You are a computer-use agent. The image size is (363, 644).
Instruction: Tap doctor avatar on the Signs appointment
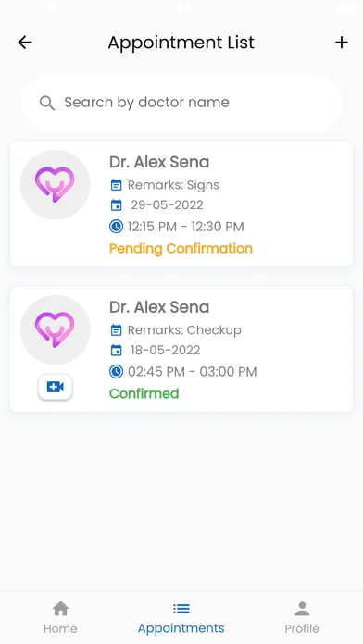click(x=55, y=185)
